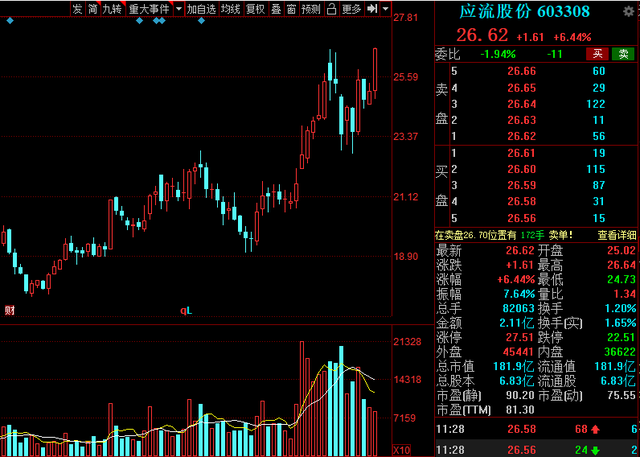Click the 委比 value -1.94%
Viewport: 640px width, 457px height.
click(498, 54)
